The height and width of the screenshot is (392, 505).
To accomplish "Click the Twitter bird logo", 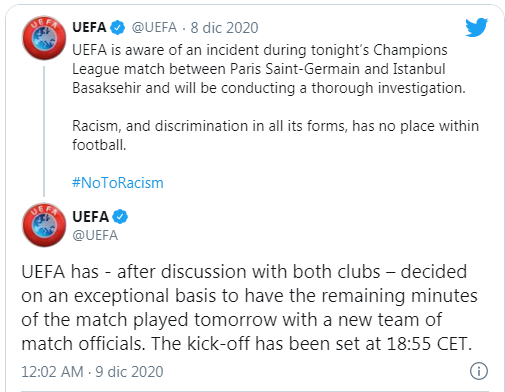I will coord(477,27).
